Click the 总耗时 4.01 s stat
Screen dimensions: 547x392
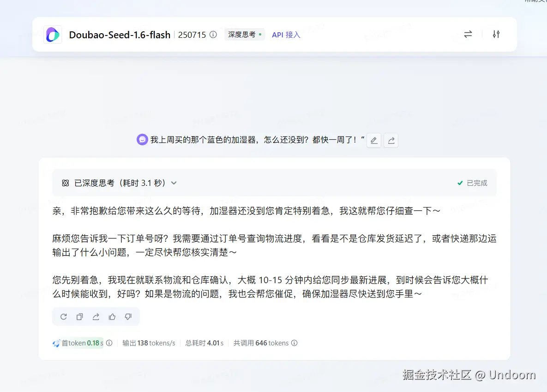(204, 343)
